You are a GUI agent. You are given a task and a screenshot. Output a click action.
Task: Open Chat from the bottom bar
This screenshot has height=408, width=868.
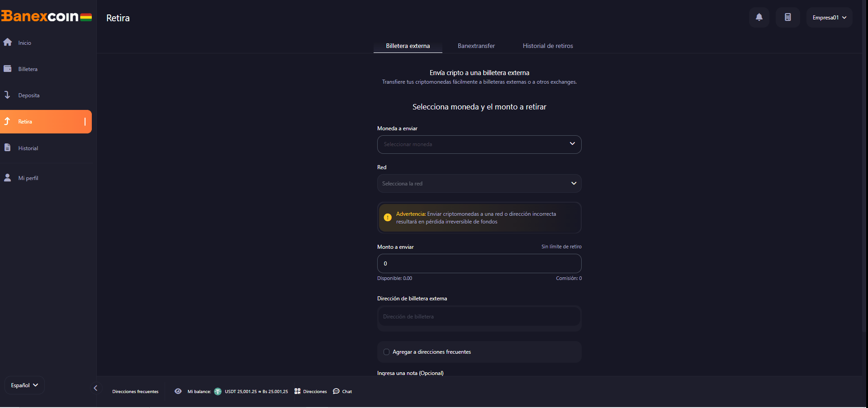(347, 392)
